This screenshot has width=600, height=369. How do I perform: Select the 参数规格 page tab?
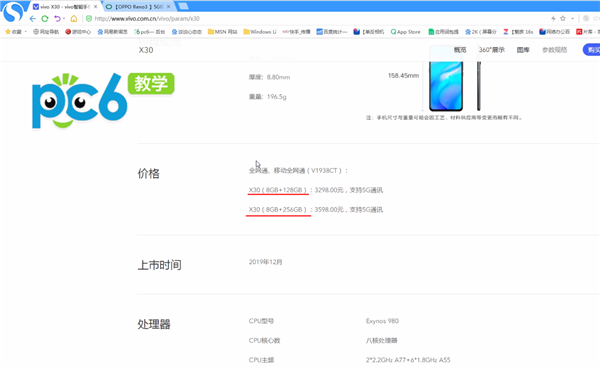pyautogui.click(x=554, y=50)
